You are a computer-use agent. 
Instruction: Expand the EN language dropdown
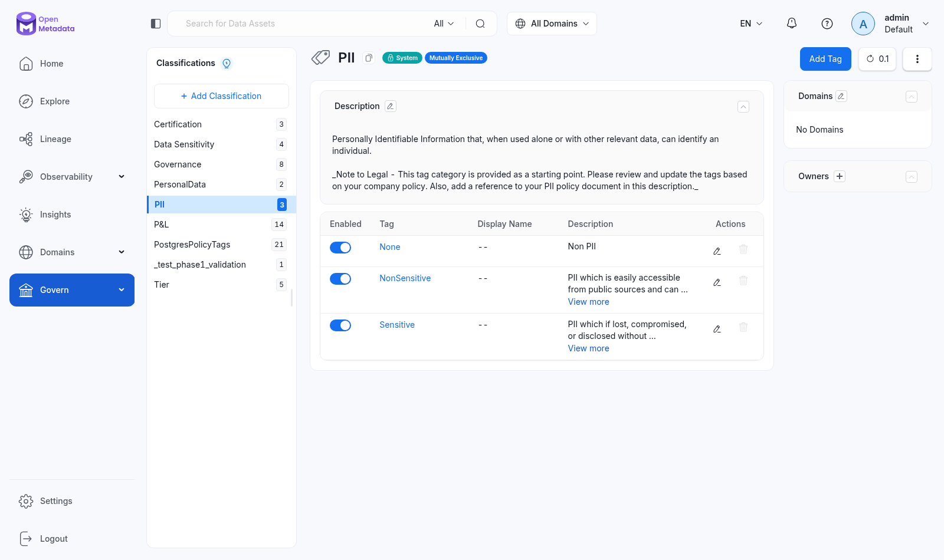(751, 24)
